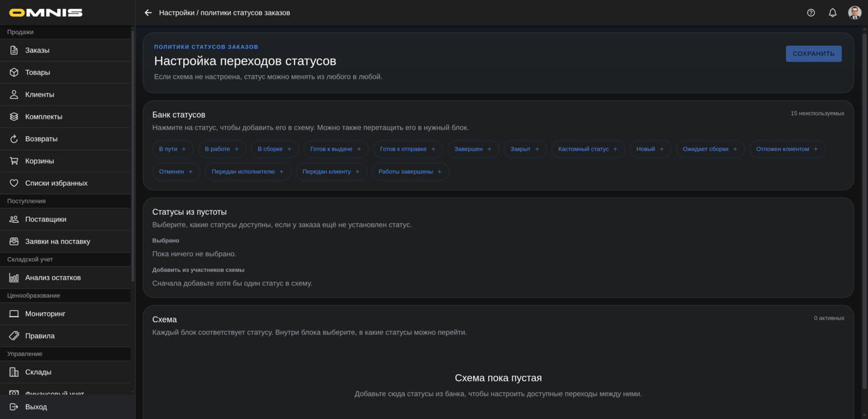Add 'Готов к отправке' status chip
Viewport: 868px width, 419px height.
(x=407, y=149)
